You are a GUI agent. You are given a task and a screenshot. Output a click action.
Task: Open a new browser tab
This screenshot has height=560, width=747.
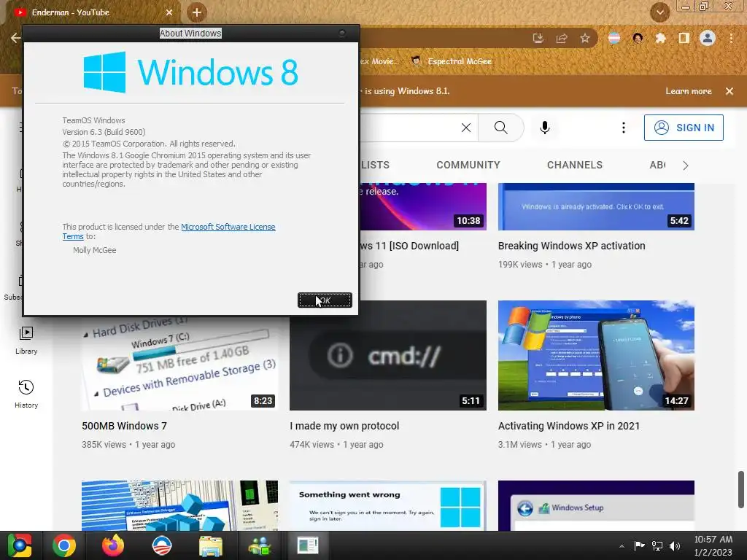click(x=197, y=12)
